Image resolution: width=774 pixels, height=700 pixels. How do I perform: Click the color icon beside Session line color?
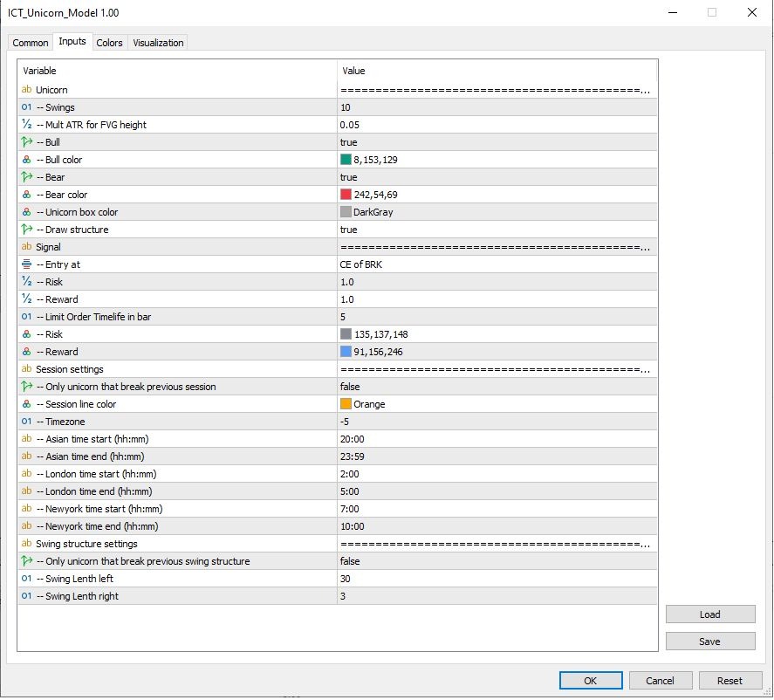[x=26, y=404]
